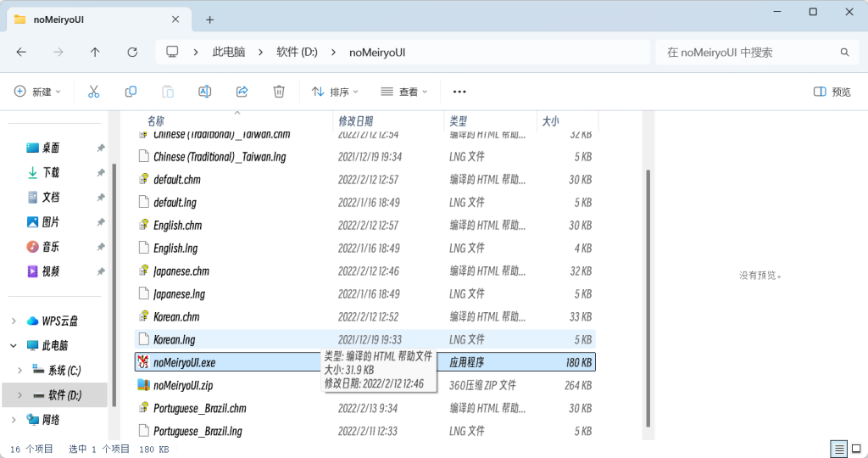The height and width of the screenshot is (458, 868).
Task: Sort by 大小 column header
Action: (550, 120)
